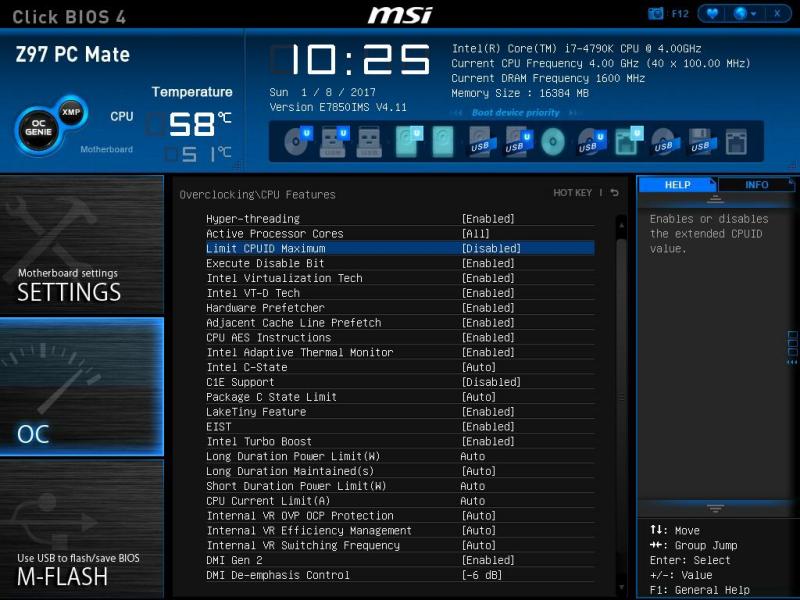
Task: Select the gray network boot device icon
Action: pos(736,142)
